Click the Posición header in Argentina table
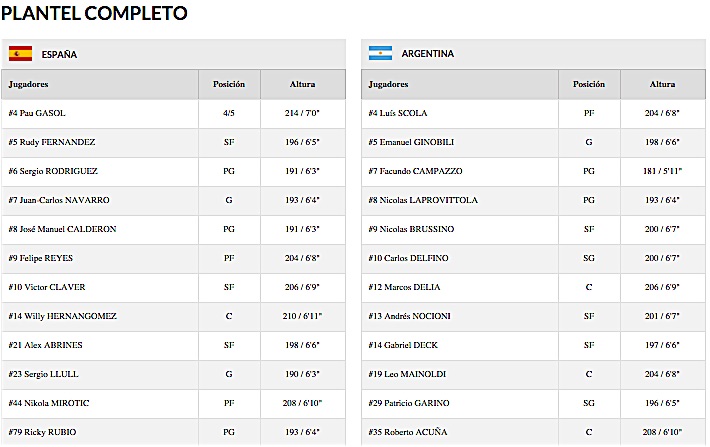Image resolution: width=710 pixels, height=447 pixels. 589,85
